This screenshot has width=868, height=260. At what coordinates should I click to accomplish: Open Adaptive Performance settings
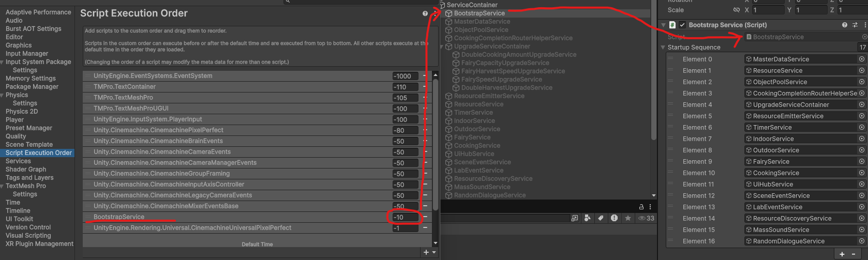[38, 12]
